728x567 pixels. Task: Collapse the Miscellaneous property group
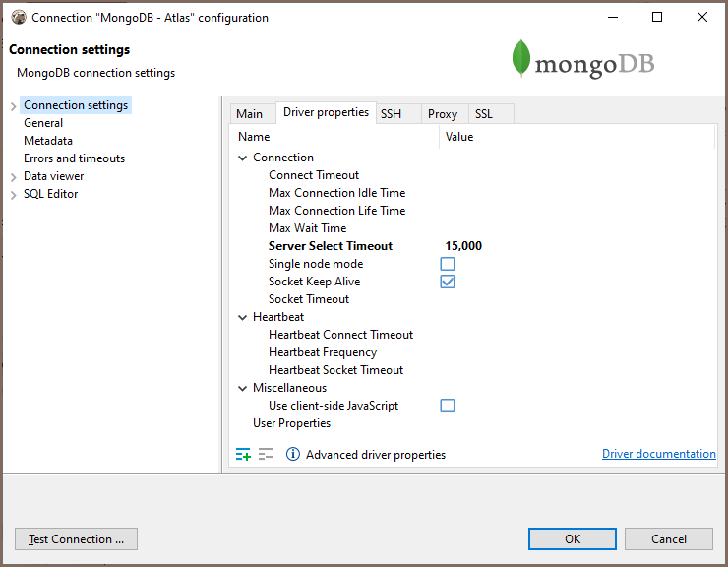pos(243,388)
